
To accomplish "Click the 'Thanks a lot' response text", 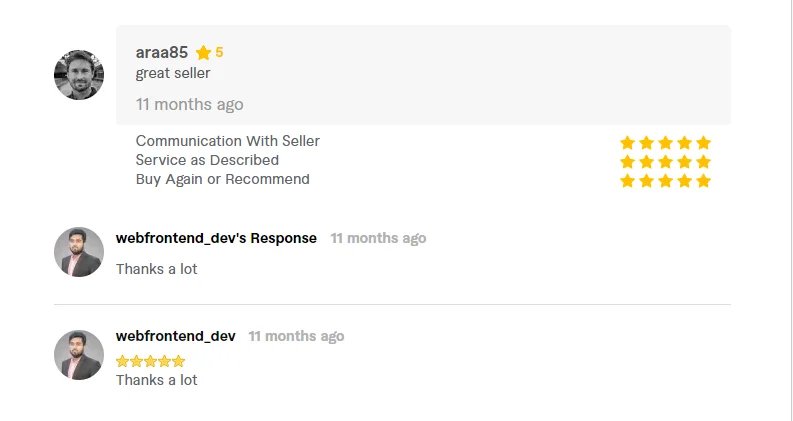I will [156, 269].
